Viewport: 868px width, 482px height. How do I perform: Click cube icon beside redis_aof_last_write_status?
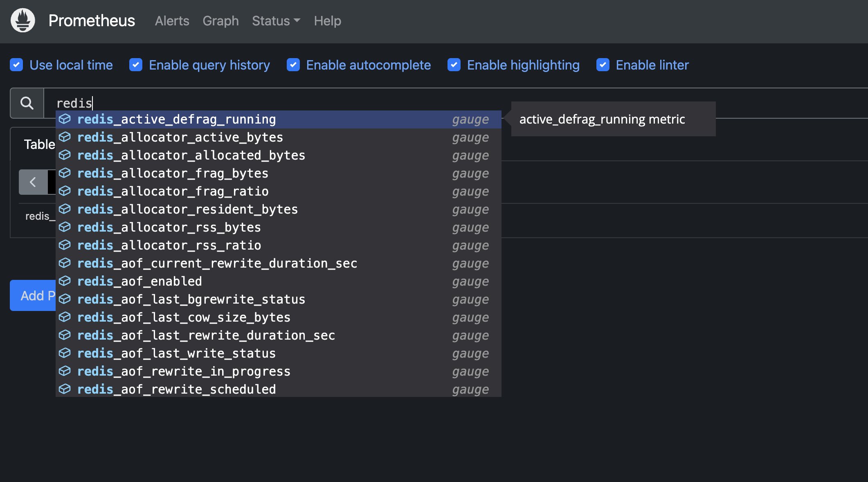(x=65, y=353)
